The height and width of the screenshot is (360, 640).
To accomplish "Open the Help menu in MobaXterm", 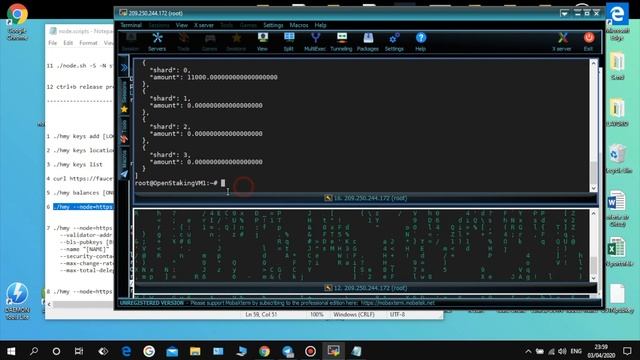I will [x=320, y=25].
